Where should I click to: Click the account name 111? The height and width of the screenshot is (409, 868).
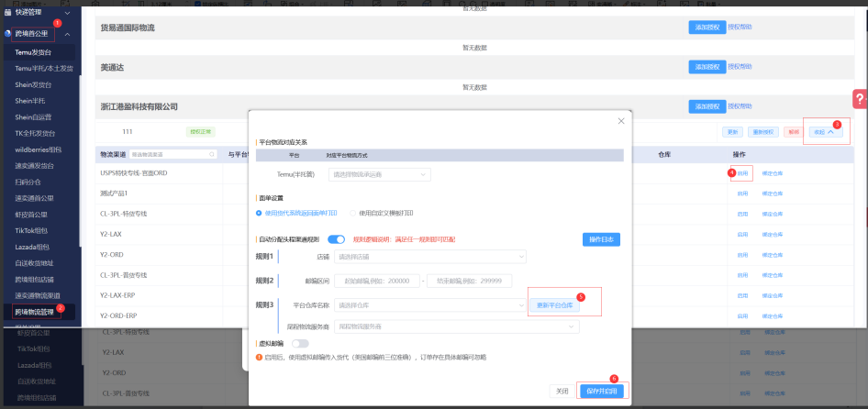128,132
